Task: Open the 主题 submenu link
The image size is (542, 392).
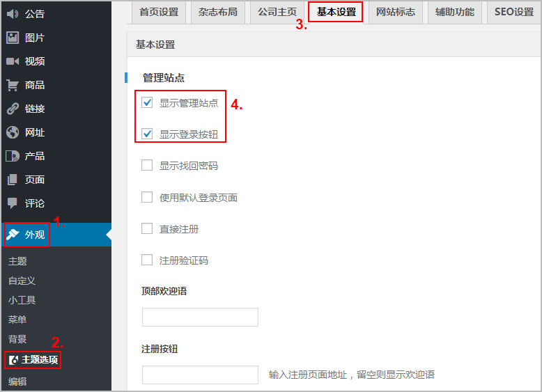Action: coord(17,261)
